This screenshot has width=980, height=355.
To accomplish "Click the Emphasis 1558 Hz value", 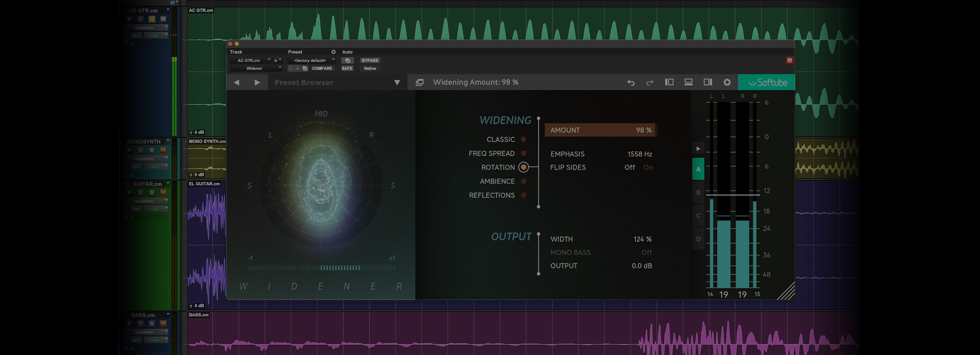I will click(x=639, y=154).
